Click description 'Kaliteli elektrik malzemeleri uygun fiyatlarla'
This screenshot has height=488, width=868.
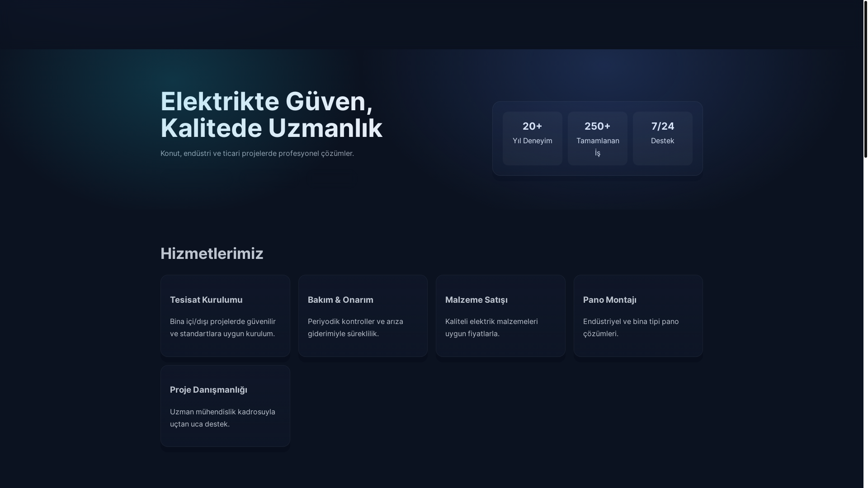pyautogui.click(x=491, y=328)
